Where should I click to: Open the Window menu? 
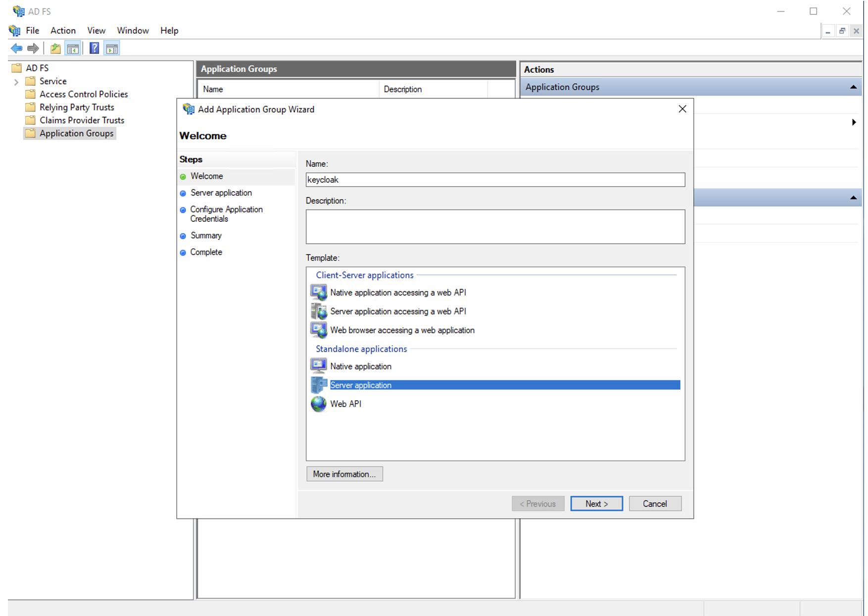pos(133,31)
